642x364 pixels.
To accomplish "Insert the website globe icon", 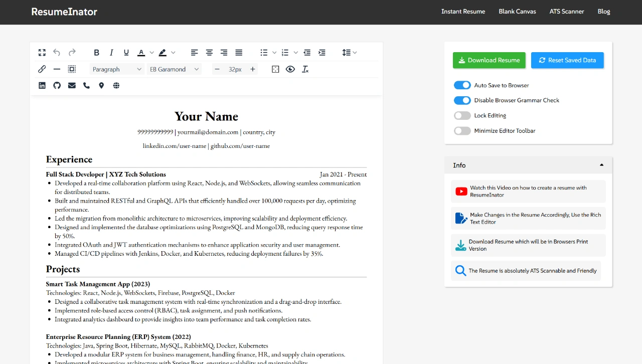I will 116,86.
